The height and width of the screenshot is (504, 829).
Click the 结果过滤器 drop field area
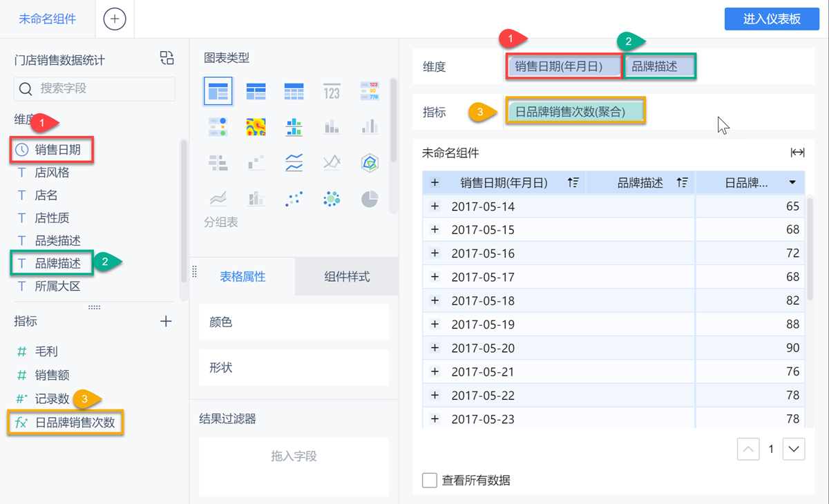294,467
